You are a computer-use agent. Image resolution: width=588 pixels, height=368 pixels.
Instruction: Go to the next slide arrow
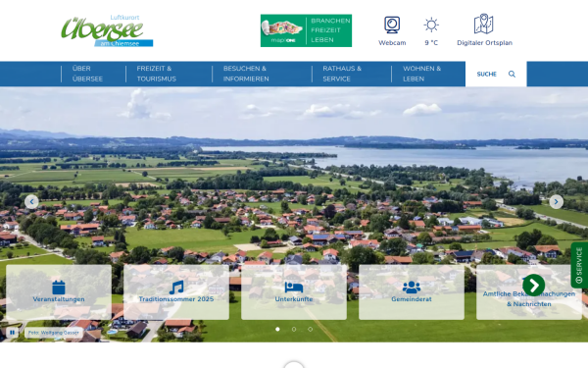(x=556, y=201)
